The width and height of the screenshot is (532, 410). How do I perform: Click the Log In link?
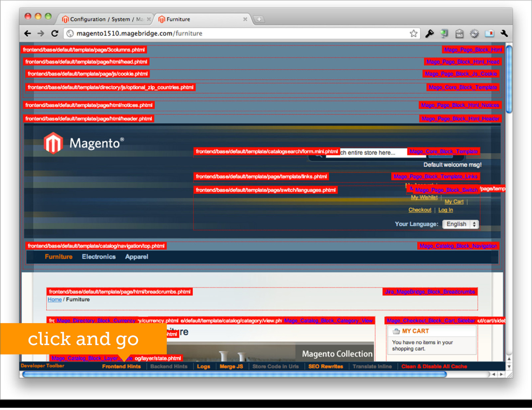(x=446, y=210)
